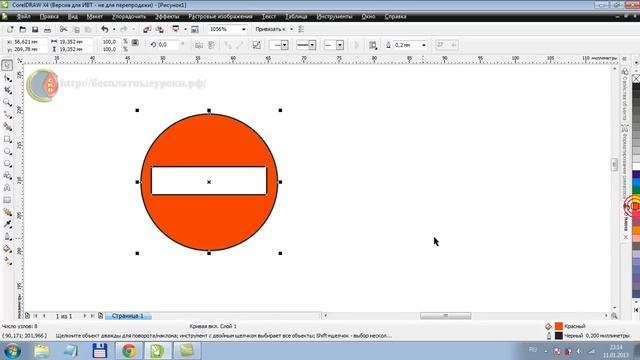Image resolution: width=640 pixels, height=360 pixels.
Task: Select the Zoom magnifier tool in toolbox
Action: 7,102
